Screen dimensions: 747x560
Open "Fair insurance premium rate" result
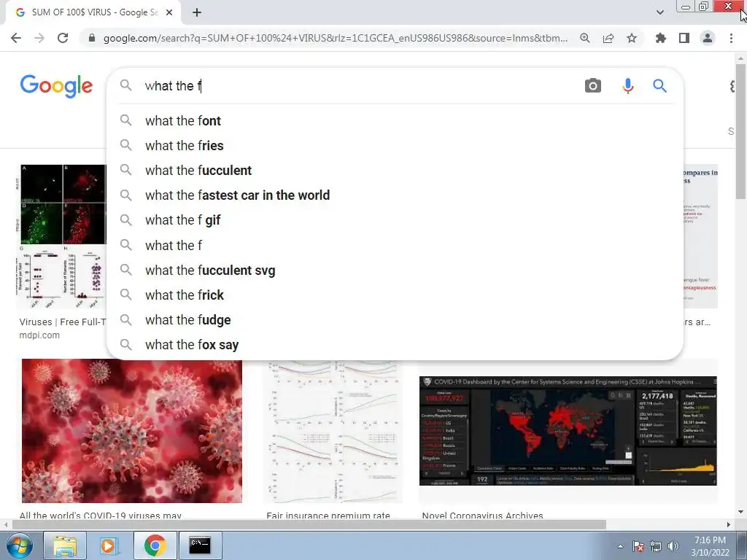[328, 516]
